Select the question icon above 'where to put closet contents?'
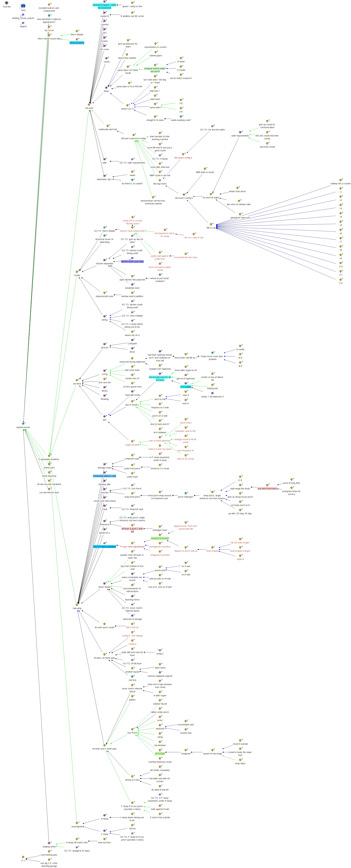The height and width of the screenshot is (868, 351). (x=160, y=275)
